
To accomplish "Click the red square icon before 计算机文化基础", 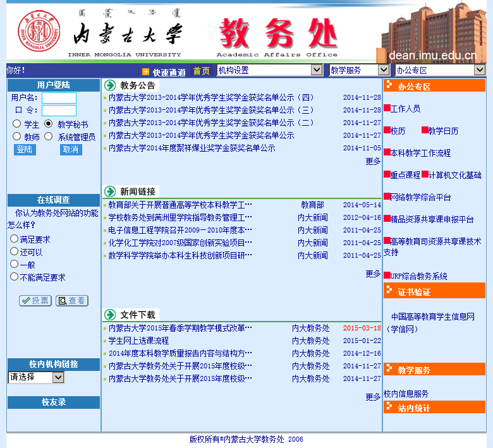I will (x=425, y=174).
